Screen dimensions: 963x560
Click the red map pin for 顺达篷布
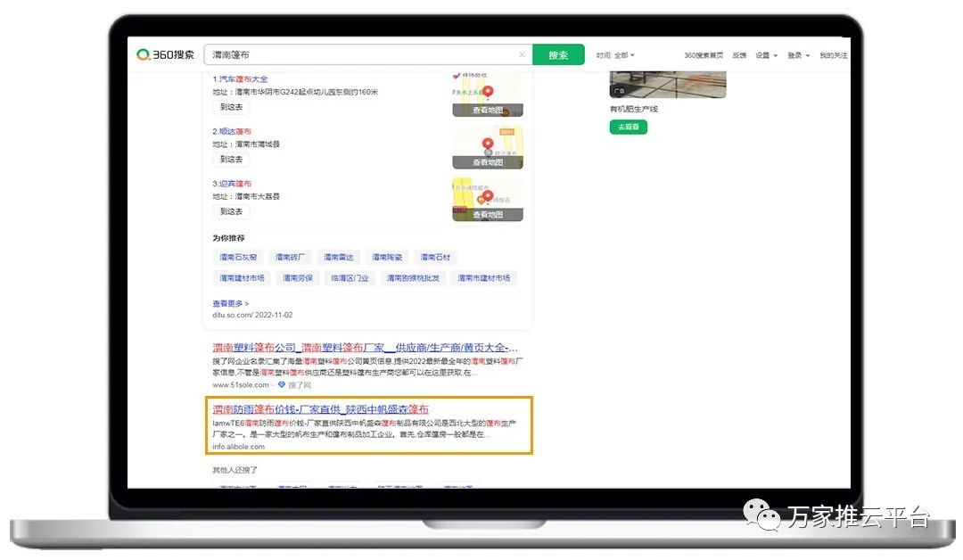point(488,144)
